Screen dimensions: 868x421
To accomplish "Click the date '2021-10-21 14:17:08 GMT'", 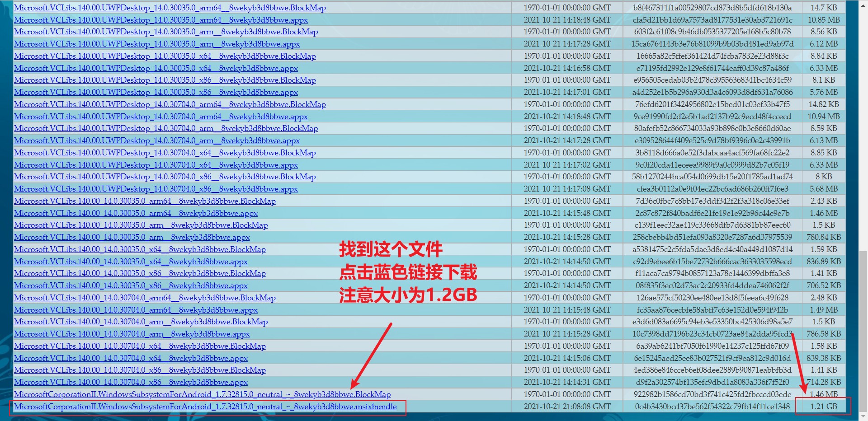I will coord(567,189).
